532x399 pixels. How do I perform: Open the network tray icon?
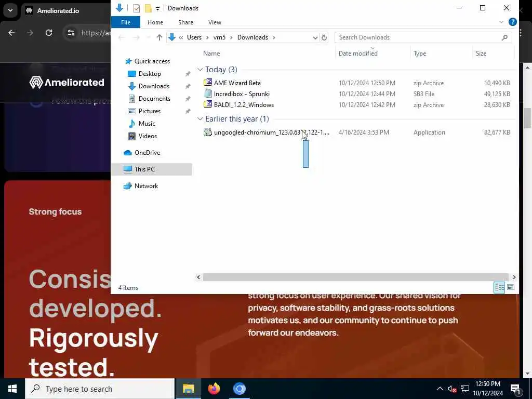pyautogui.click(x=465, y=389)
